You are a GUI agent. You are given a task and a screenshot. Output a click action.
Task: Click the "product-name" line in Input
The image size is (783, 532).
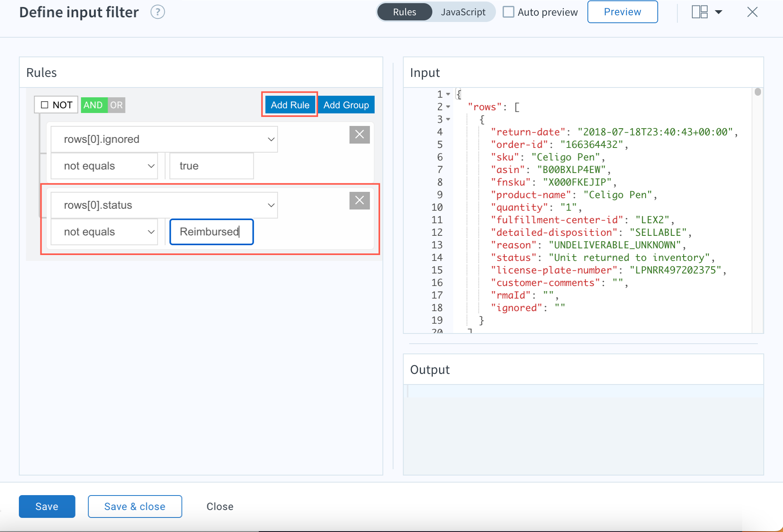573,195
